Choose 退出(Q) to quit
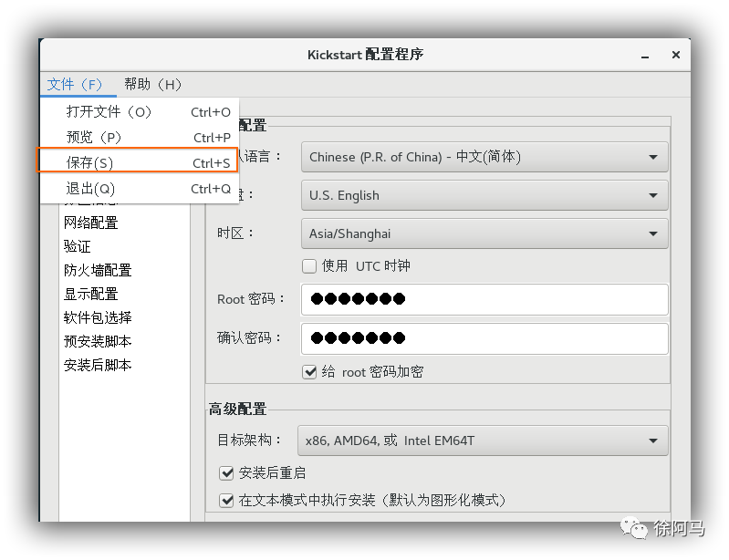The width and height of the screenshot is (729, 560). [x=140, y=189]
